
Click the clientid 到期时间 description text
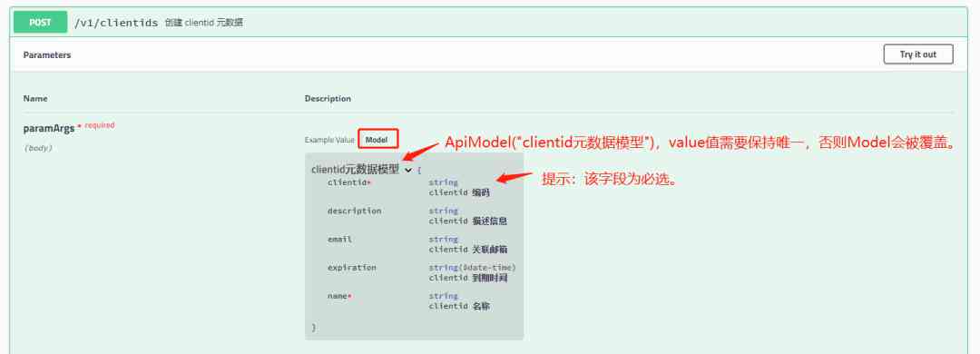click(468, 278)
